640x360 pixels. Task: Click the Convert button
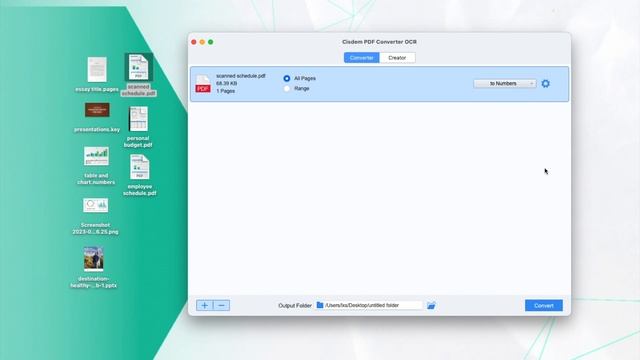tap(544, 305)
